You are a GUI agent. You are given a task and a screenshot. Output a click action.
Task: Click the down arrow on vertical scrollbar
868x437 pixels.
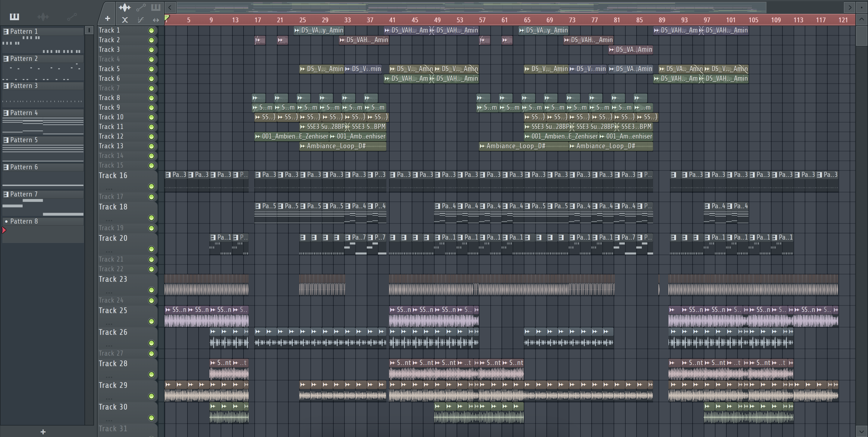pos(861,431)
